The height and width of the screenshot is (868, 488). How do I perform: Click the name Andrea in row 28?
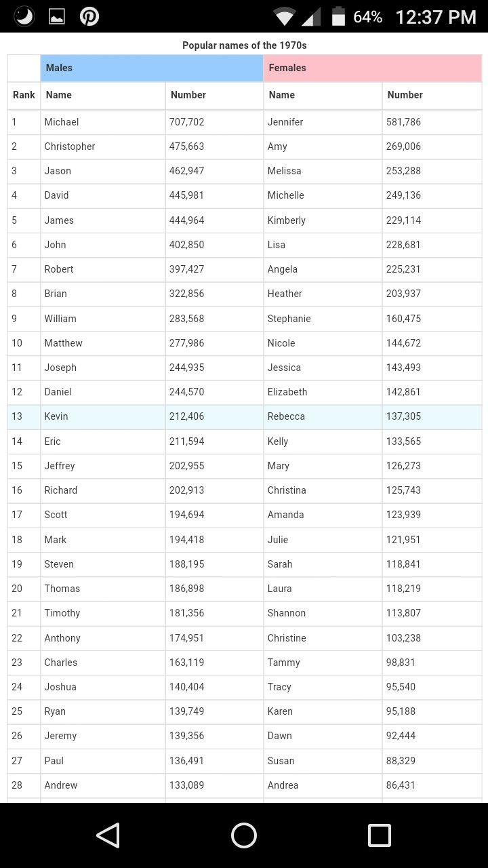(x=283, y=785)
